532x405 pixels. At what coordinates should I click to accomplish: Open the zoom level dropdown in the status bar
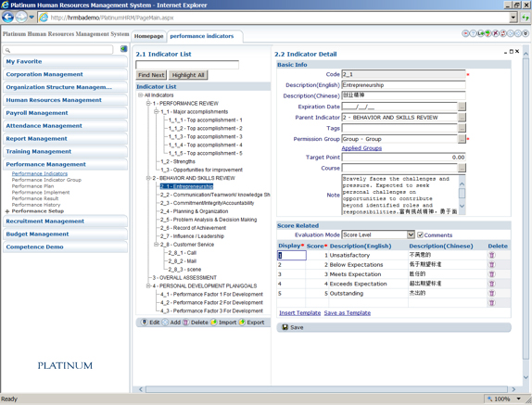coord(518,399)
